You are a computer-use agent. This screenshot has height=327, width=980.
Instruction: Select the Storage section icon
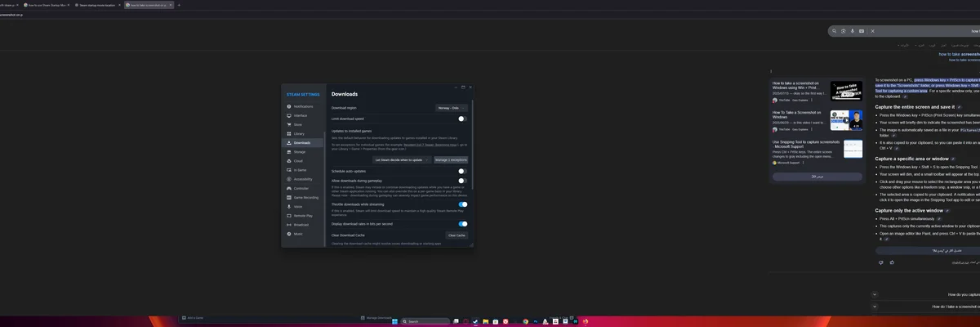tap(289, 152)
